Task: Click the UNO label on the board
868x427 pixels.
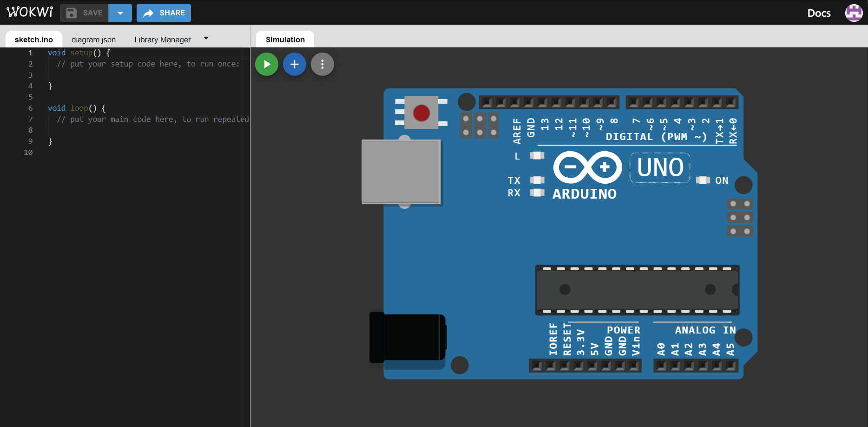Action: [x=660, y=167]
